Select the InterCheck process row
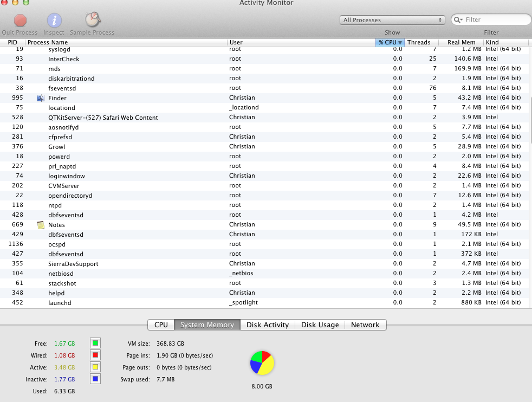The image size is (532, 402). (264, 59)
